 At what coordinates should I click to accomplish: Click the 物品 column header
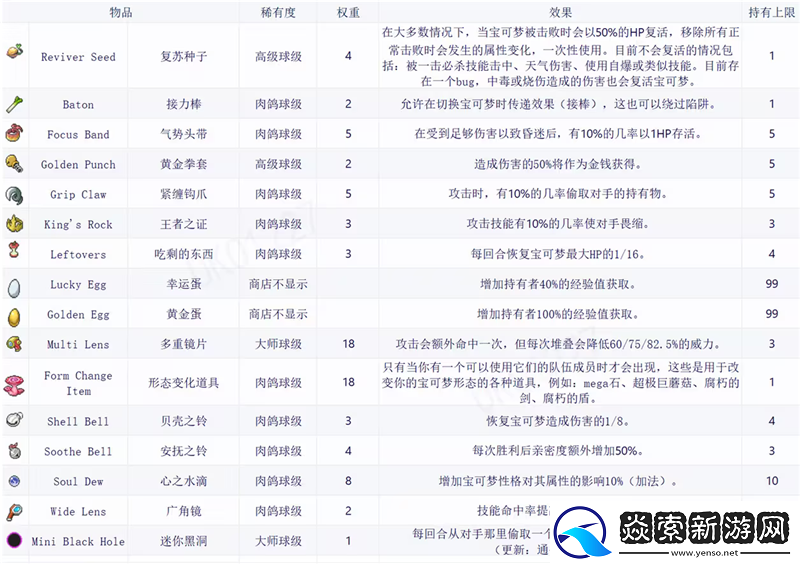pos(121,12)
